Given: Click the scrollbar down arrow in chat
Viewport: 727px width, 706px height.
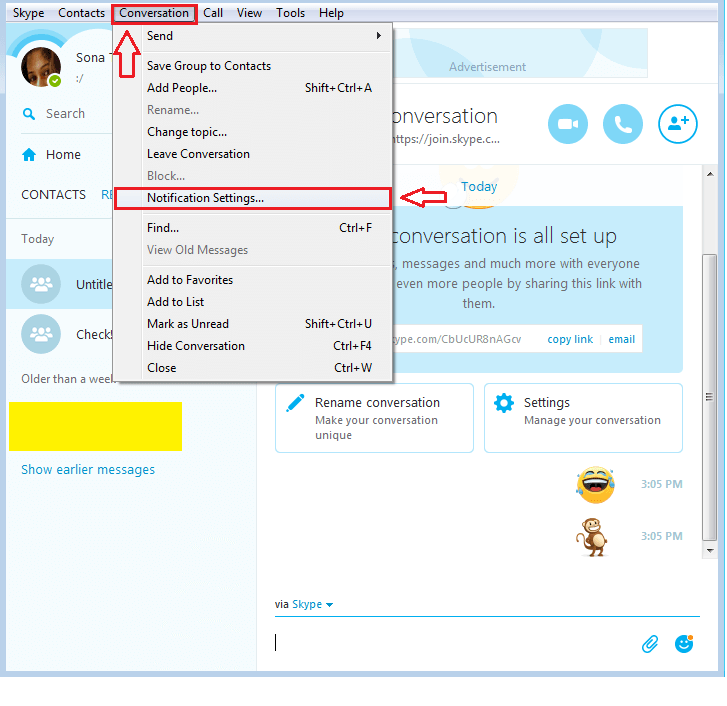Looking at the screenshot, I should (x=710, y=551).
